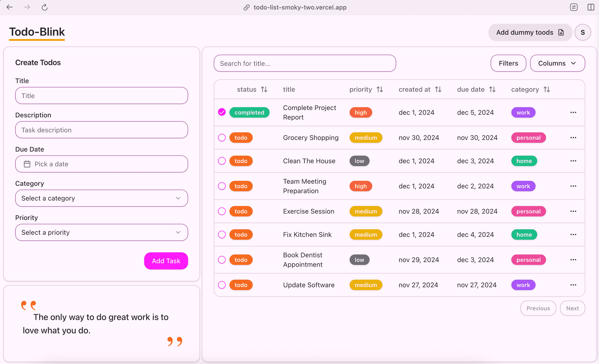Open the Filters menu
The image size is (599, 364).
pyautogui.click(x=508, y=63)
